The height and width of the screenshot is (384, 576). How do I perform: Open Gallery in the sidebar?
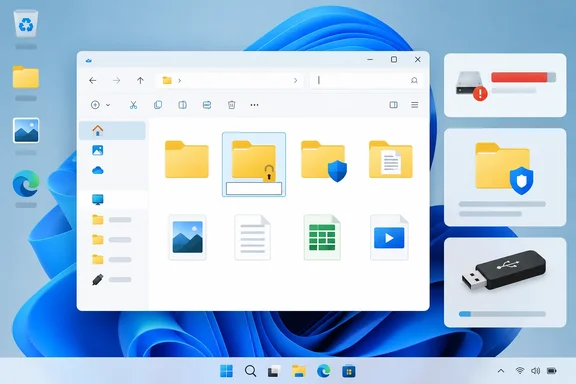[98, 150]
